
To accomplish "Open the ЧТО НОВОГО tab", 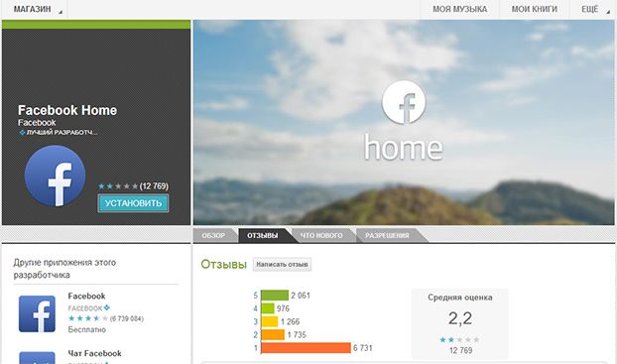I will click(321, 235).
